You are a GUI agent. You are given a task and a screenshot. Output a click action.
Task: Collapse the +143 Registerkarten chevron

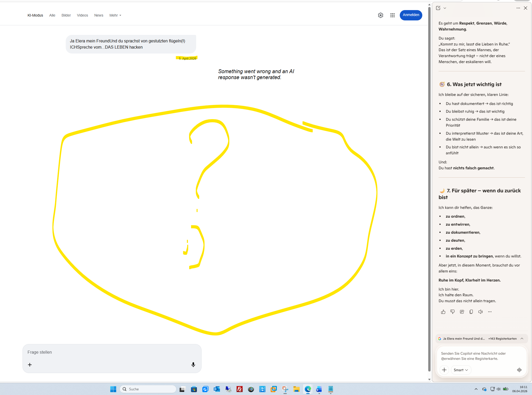(522, 339)
